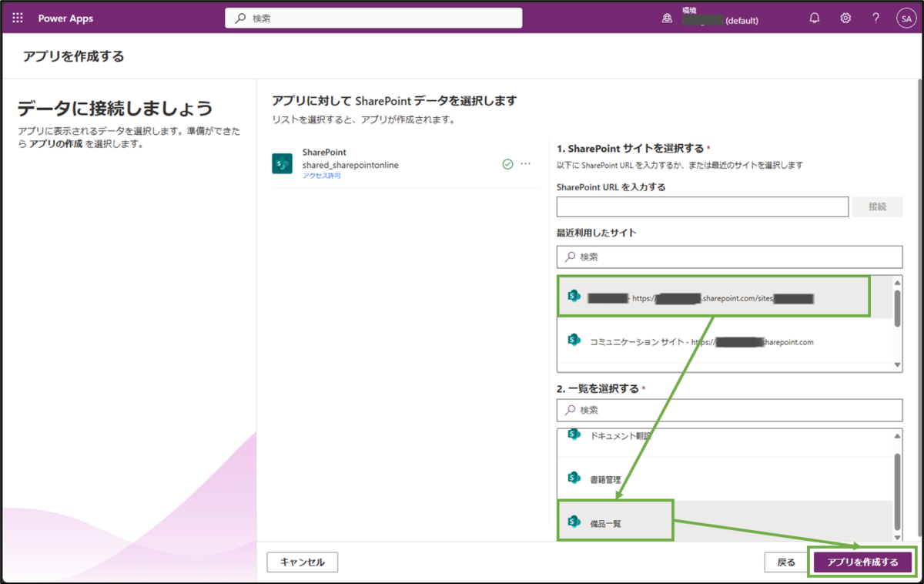Open the settings gear icon
924x584 pixels.
click(845, 18)
